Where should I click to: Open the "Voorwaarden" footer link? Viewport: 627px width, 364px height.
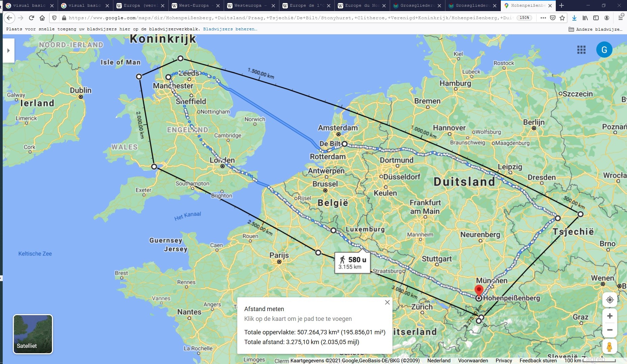[x=473, y=361]
